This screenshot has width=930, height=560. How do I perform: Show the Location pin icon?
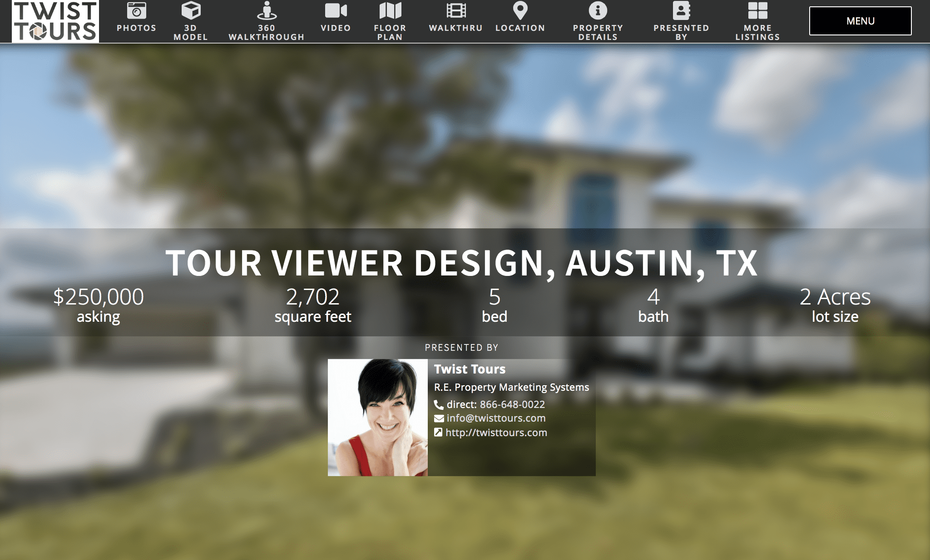click(520, 10)
